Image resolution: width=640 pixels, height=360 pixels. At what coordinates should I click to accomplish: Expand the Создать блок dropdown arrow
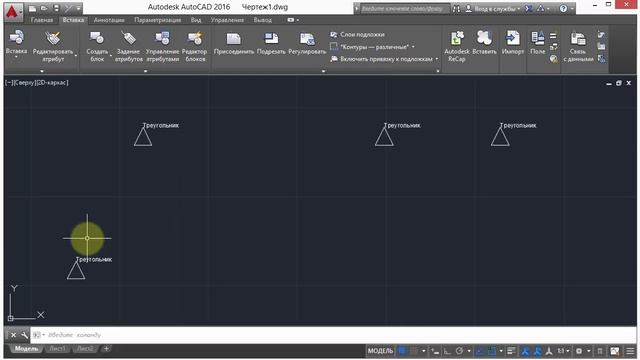[x=111, y=55]
